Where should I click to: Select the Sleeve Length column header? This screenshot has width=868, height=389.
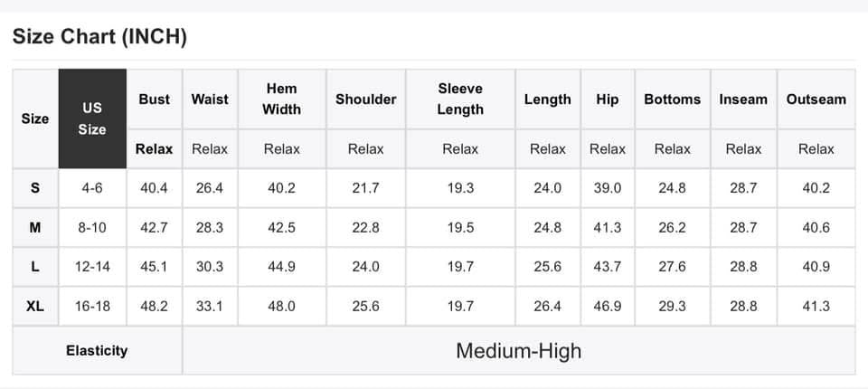pyautogui.click(x=460, y=100)
